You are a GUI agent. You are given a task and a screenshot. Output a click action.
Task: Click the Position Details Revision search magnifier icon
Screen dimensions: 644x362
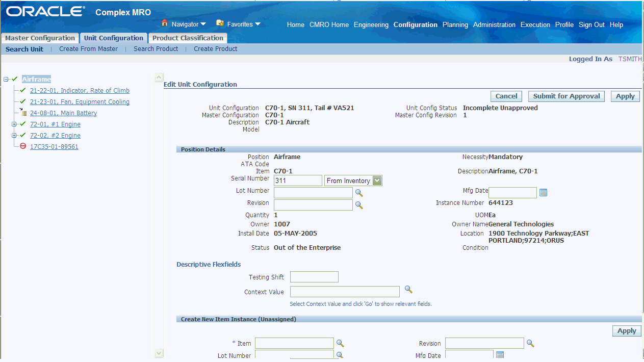[x=359, y=205]
